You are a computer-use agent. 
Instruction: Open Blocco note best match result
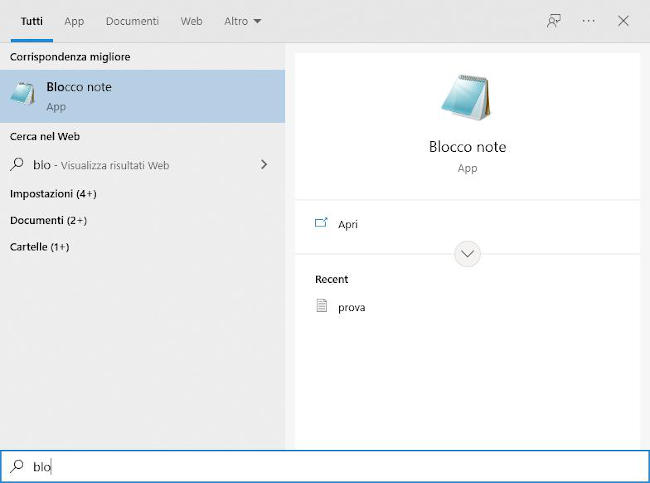click(x=142, y=96)
